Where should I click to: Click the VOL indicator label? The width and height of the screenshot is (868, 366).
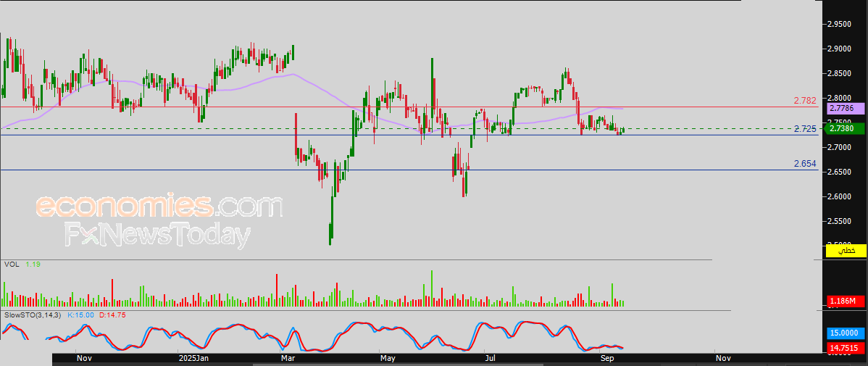click(x=11, y=265)
